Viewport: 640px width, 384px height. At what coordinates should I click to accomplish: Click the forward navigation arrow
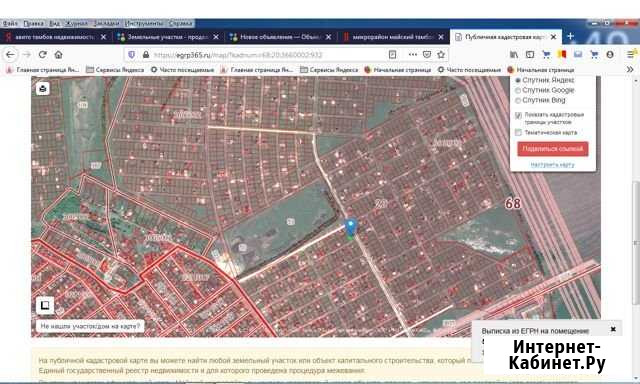[x=27, y=54]
